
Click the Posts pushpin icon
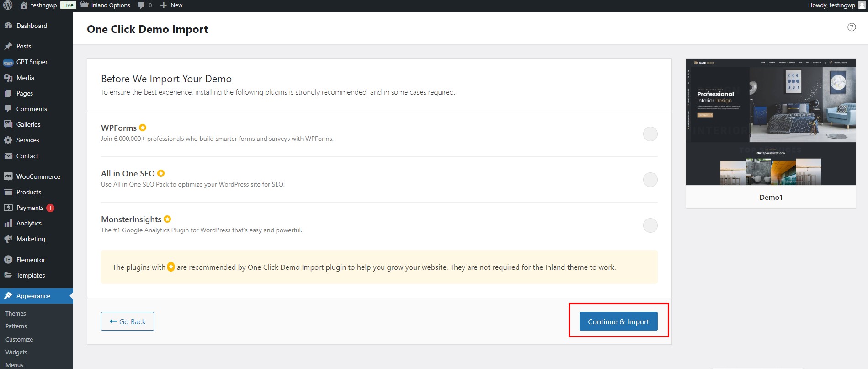tap(8, 46)
